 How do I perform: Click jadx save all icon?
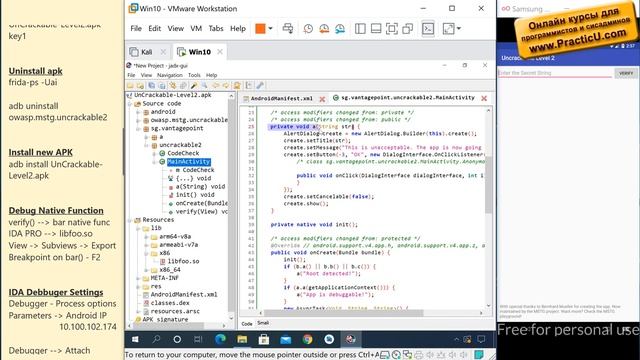coord(151,85)
